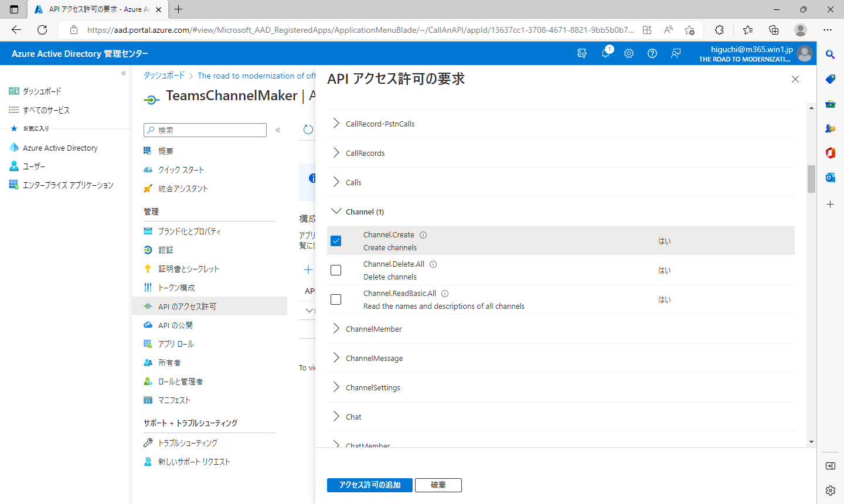Open browser favorites star list icon
The height and width of the screenshot is (504, 844).
click(x=748, y=30)
